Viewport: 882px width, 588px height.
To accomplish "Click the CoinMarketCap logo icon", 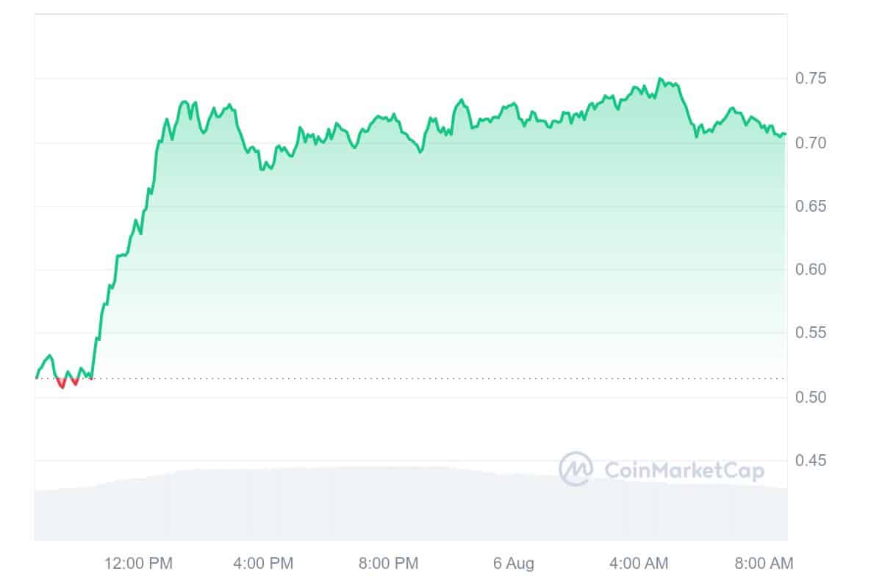I will tap(576, 469).
